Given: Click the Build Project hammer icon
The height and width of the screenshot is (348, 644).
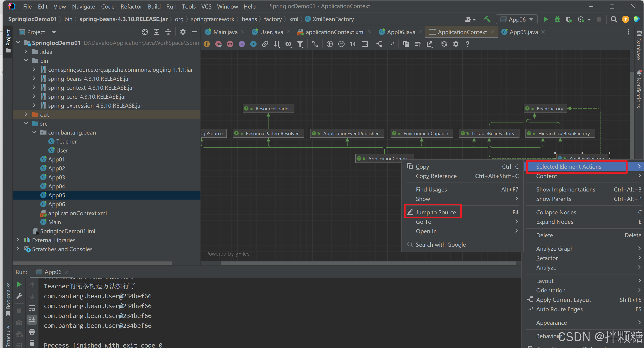Looking at the screenshot, I should click(x=487, y=19).
